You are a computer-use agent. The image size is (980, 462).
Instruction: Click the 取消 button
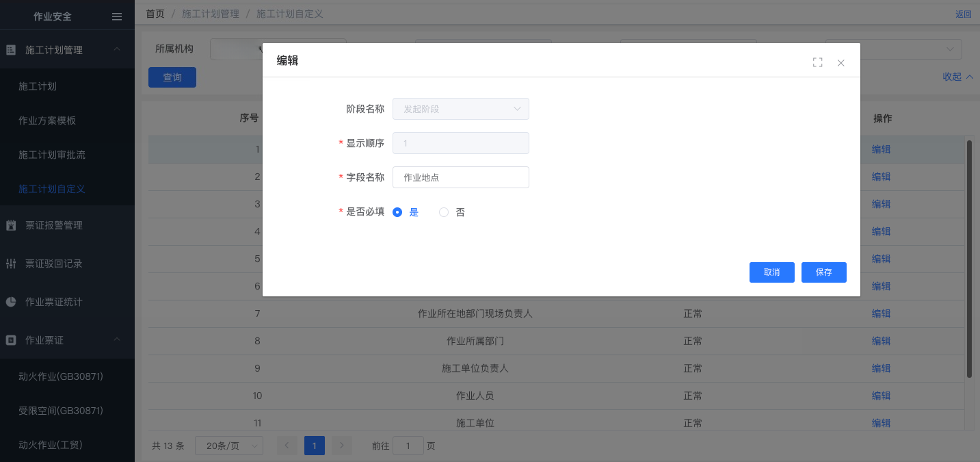pos(771,272)
